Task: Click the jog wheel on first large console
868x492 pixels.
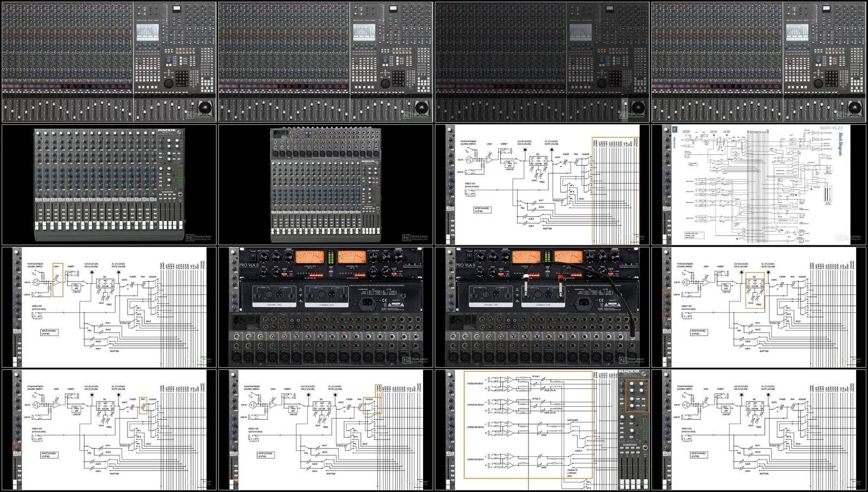Action: click(x=169, y=83)
